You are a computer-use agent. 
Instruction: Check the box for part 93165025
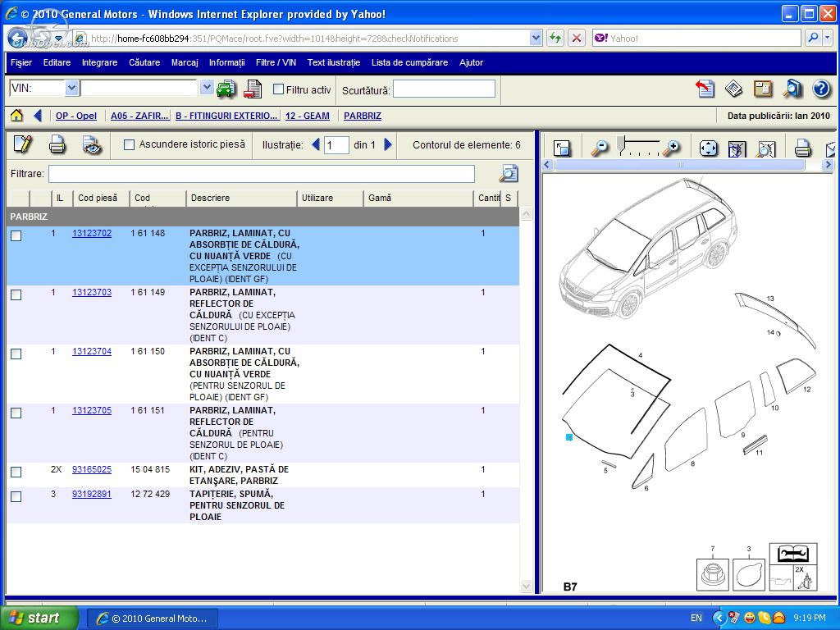(x=16, y=472)
